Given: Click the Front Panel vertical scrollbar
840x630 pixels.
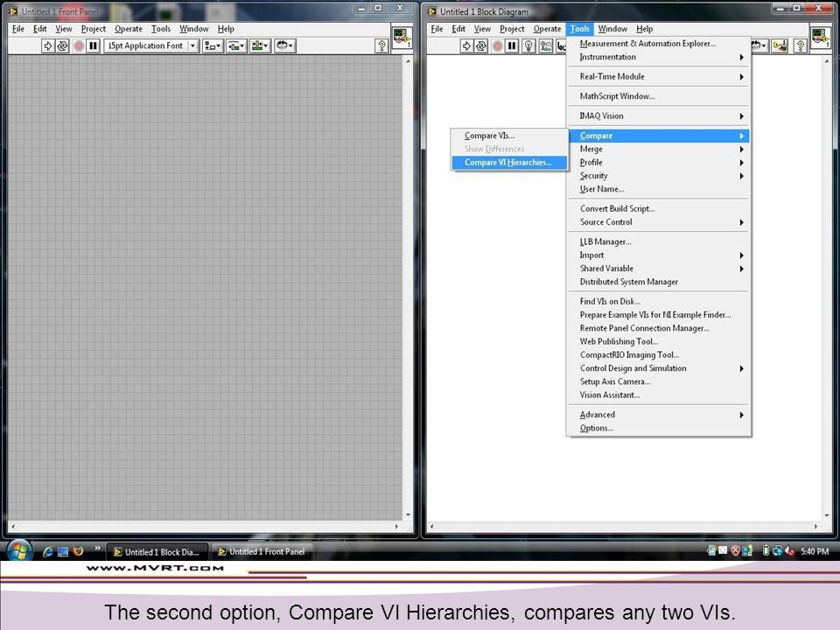Looking at the screenshot, I should [409, 288].
